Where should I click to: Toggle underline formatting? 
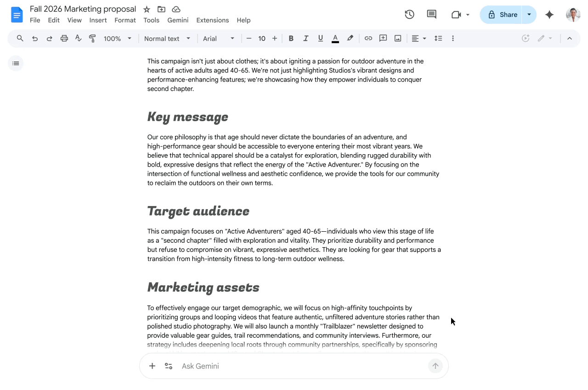[320, 39]
